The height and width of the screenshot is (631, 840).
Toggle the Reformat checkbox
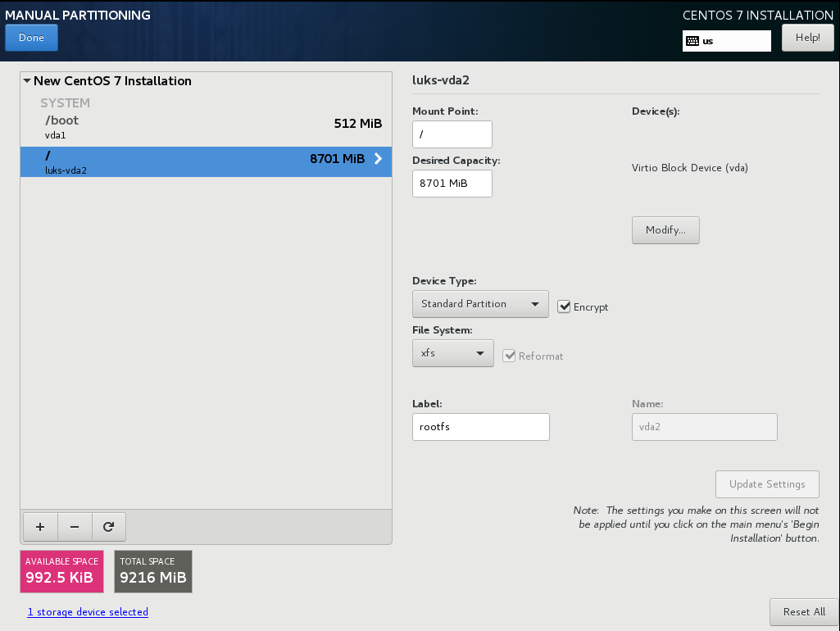[x=509, y=356]
